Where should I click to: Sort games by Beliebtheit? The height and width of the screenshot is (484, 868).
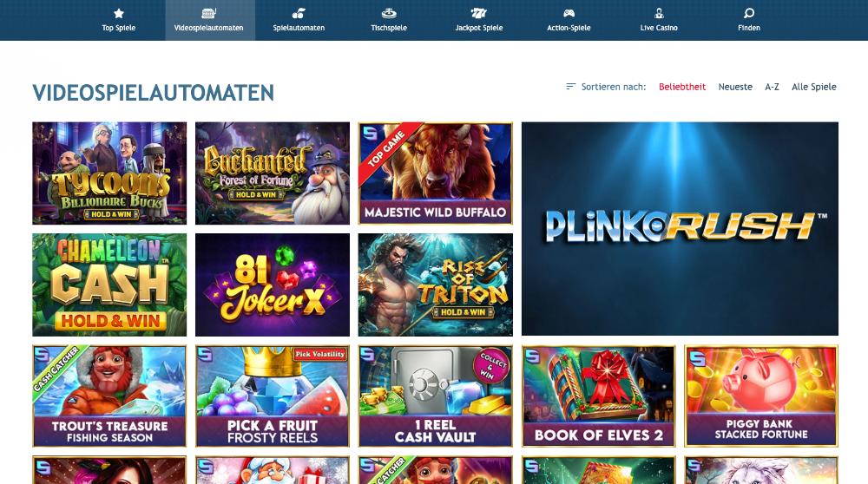[682, 87]
